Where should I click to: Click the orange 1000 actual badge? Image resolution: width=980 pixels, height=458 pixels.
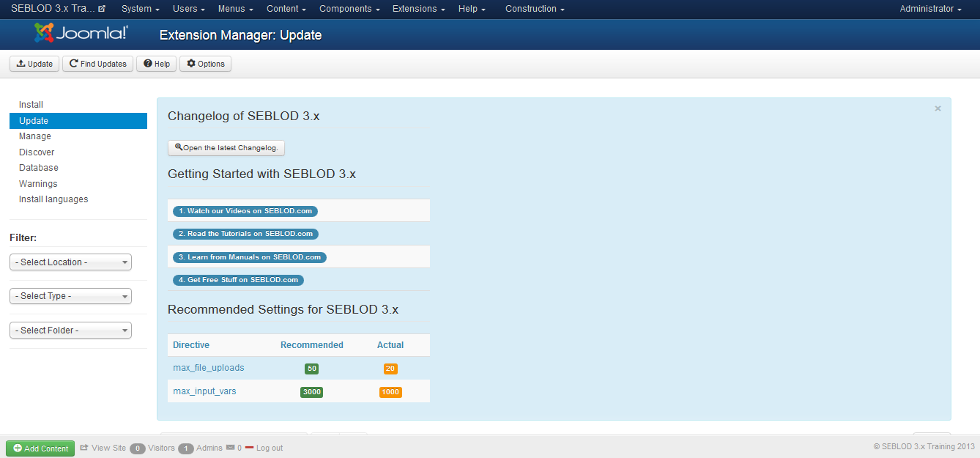pyautogui.click(x=390, y=392)
